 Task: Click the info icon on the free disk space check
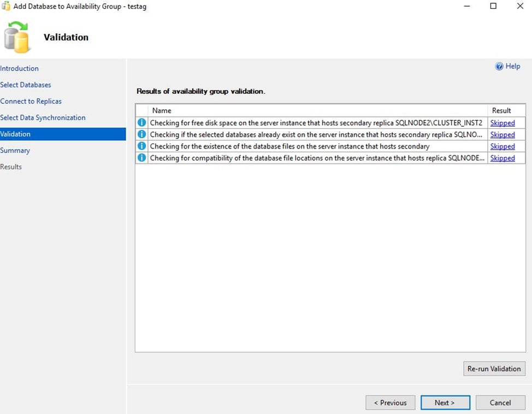[x=141, y=122]
